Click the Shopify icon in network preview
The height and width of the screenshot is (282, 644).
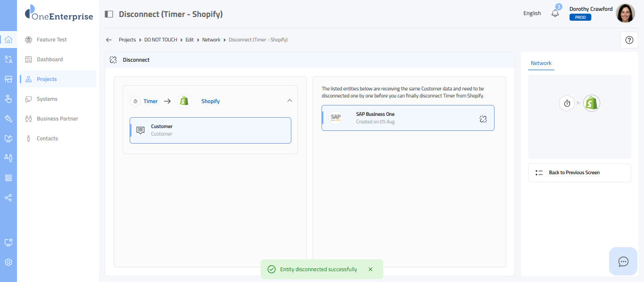pos(591,103)
